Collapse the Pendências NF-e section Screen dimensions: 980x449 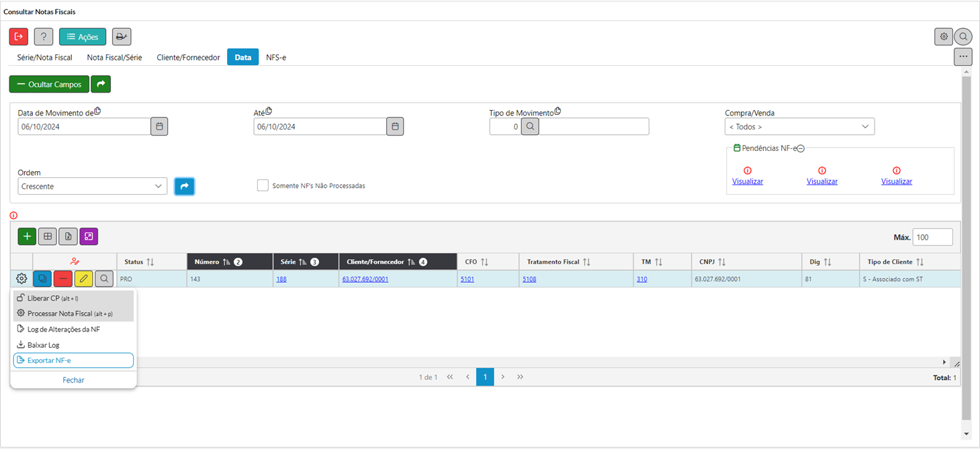(801, 148)
